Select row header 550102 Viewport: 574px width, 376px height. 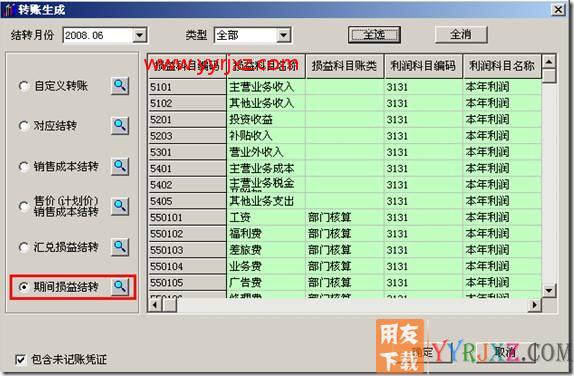point(187,234)
